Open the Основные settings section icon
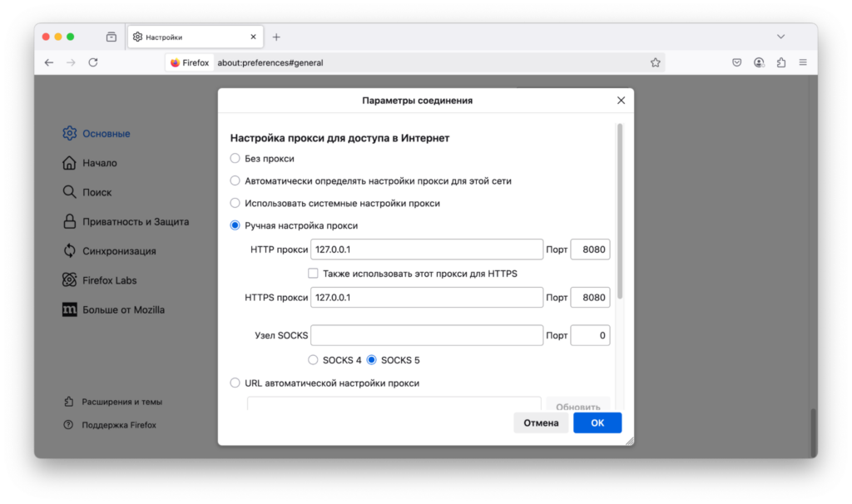Image resolution: width=852 pixels, height=504 pixels. coord(70,133)
